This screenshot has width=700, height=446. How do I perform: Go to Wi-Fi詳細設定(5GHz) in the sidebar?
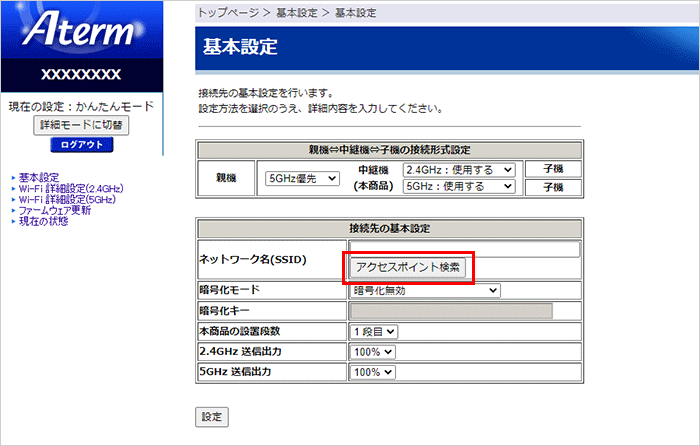point(67,199)
